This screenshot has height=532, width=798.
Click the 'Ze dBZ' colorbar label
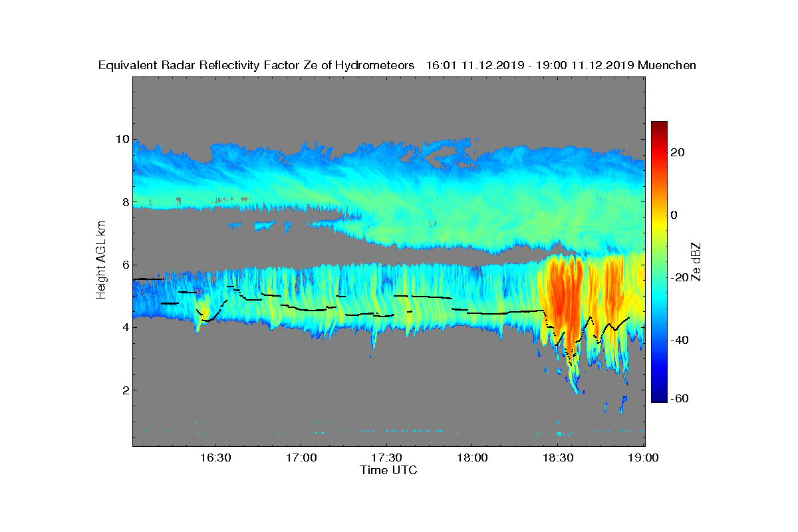[x=696, y=262]
